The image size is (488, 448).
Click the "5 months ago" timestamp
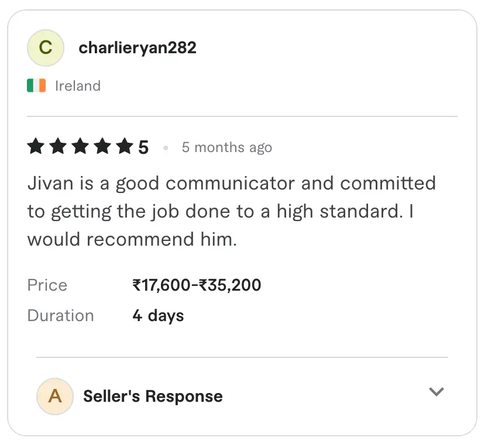[x=227, y=147]
